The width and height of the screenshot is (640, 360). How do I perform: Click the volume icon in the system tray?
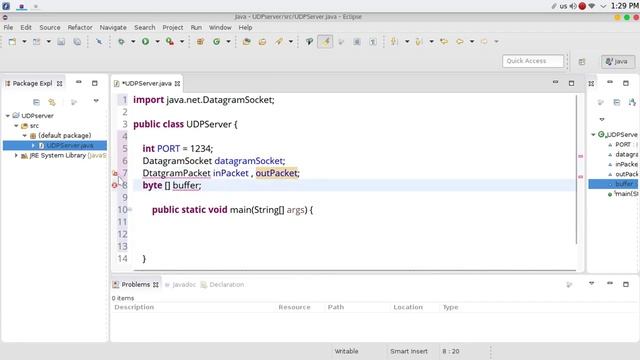573,6
